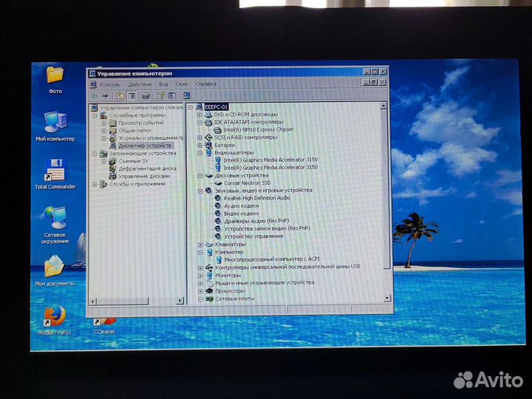
Task: Expand the Процессоры category
Action: (x=201, y=291)
